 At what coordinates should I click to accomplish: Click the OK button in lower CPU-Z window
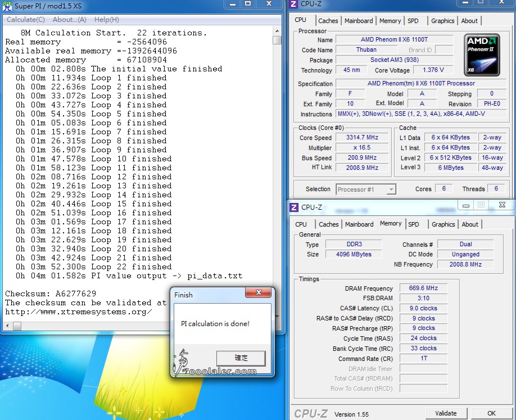491,413
